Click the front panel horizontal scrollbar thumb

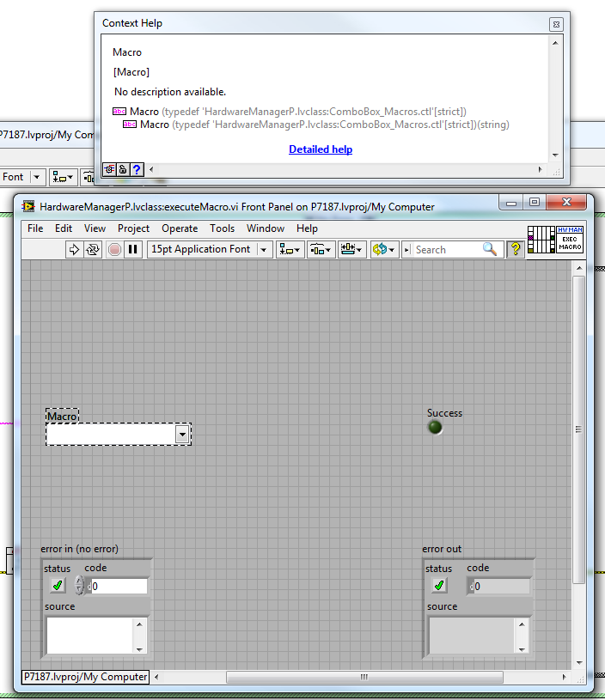coord(364,677)
